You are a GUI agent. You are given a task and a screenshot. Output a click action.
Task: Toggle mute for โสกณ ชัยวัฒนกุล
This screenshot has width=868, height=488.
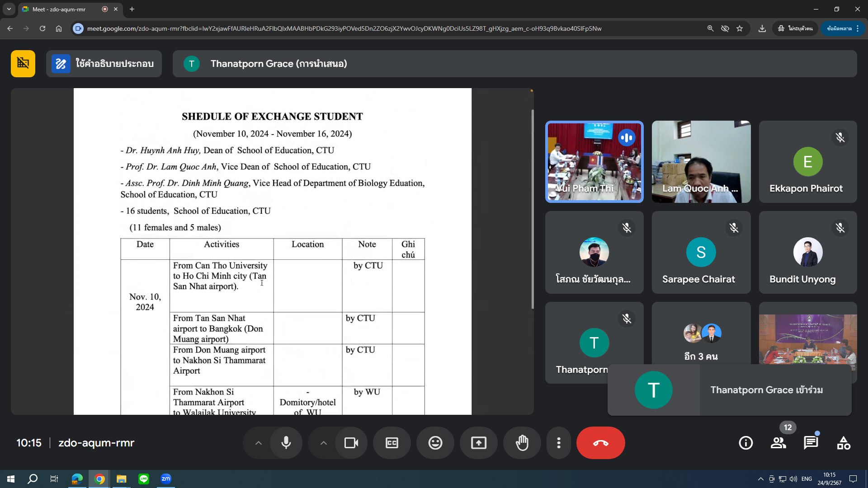[x=627, y=228]
